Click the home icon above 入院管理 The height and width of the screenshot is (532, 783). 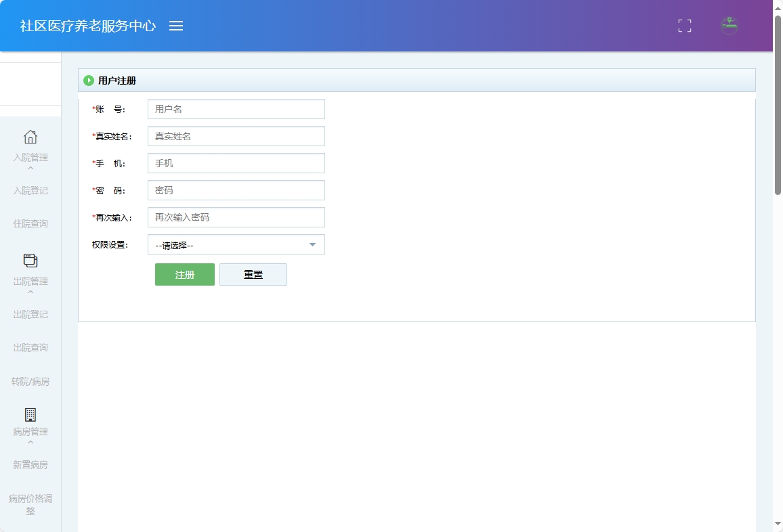coord(30,137)
